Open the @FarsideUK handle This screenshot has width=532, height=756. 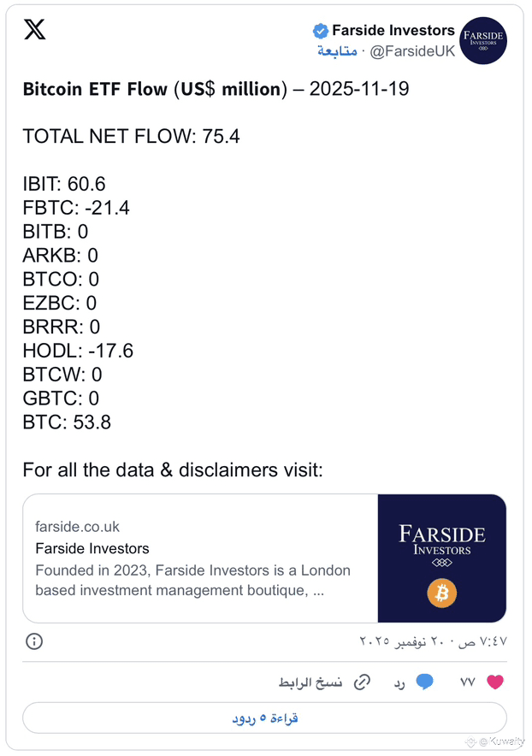(412, 51)
